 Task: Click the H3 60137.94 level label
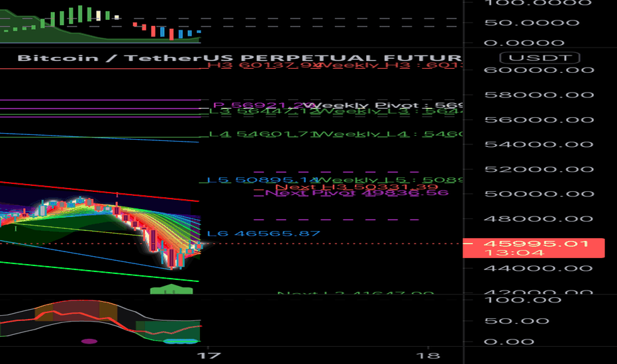tap(263, 65)
